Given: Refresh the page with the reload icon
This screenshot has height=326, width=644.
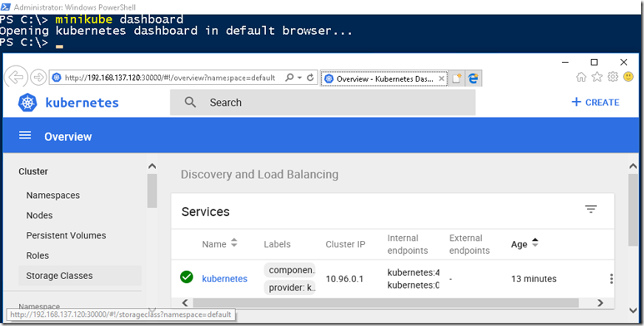Looking at the screenshot, I should [x=310, y=77].
